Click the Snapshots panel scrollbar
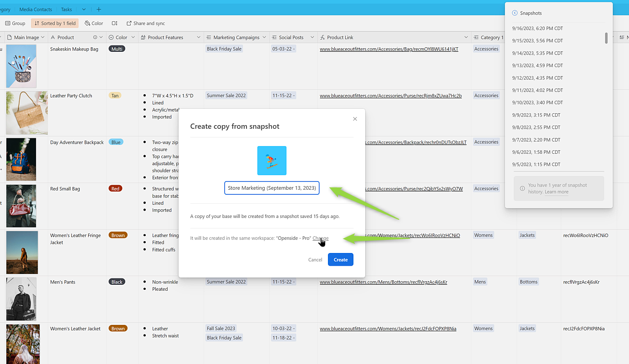629x364 pixels. [x=606, y=38]
